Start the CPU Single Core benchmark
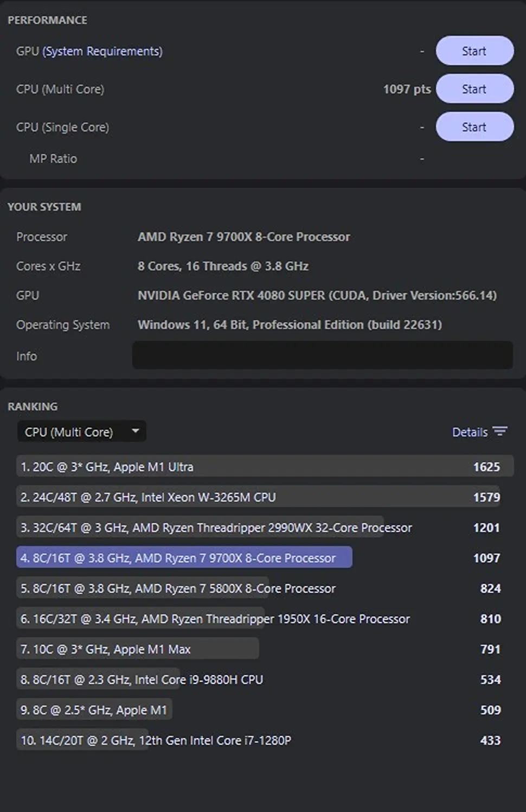Image resolution: width=526 pixels, height=812 pixels. tap(474, 127)
